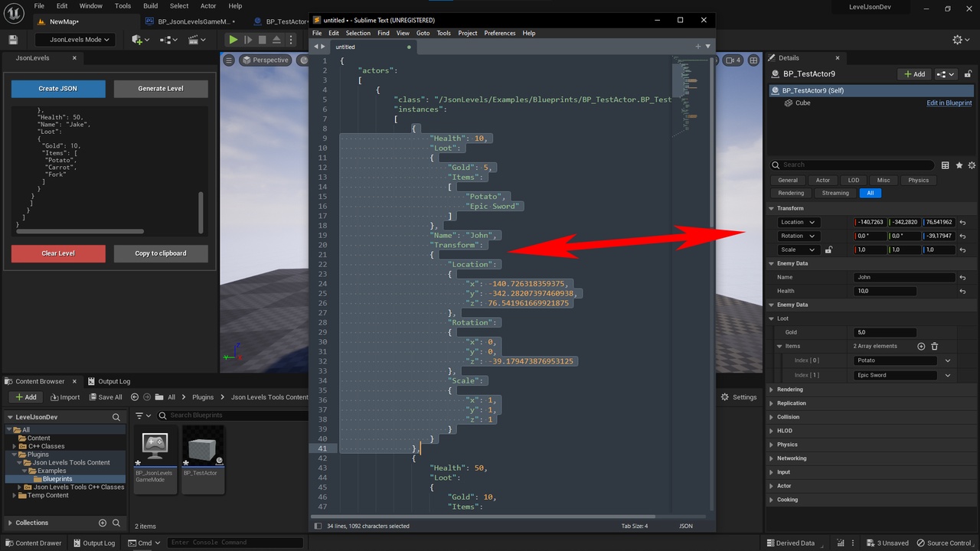Open the Preferences menu in Sublime Text
Image resolution: width=980 pixels, height=551 pixels.
pos(500,33)
